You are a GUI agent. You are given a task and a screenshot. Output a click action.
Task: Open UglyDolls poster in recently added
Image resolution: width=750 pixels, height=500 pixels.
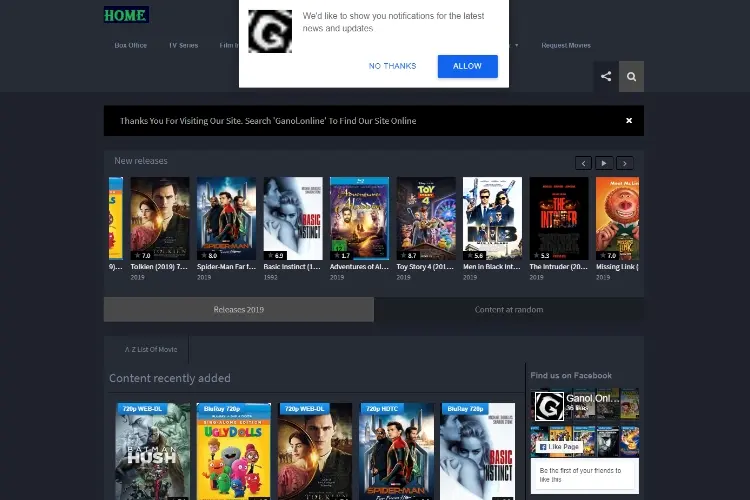233,451
